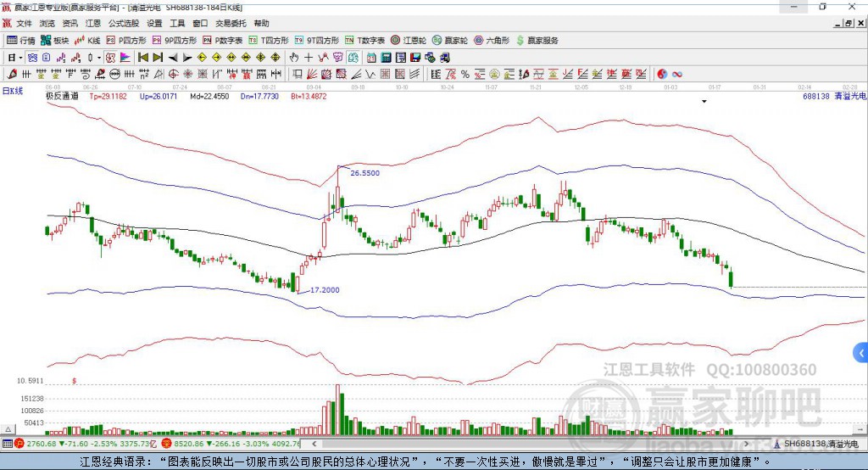Screen dimensions: 868x470
Task: Open the 文件 menu
Action: coord(24,23)
